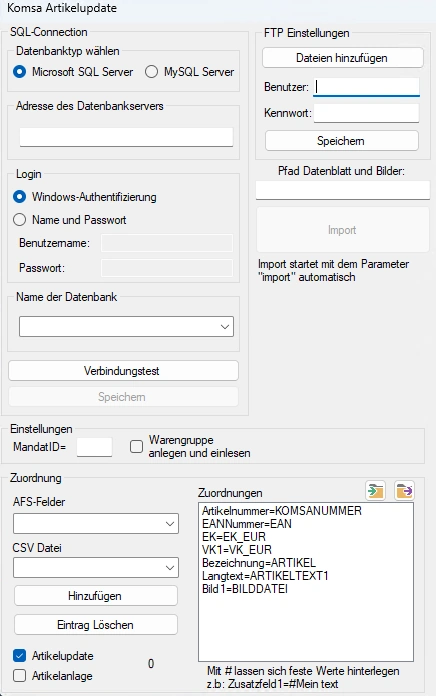Enable Warengruppe anlegen und einlesen checkbox
This screenshot has height=696, width=436.
136,447
